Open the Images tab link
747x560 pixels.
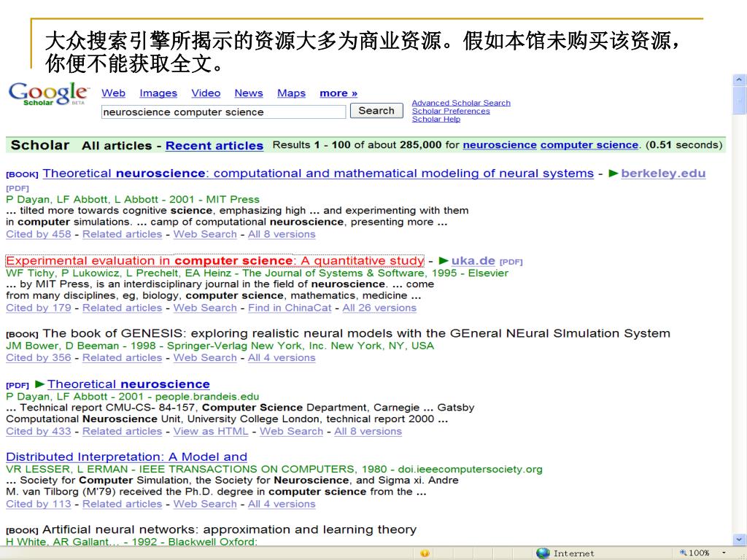coord(158,93)
